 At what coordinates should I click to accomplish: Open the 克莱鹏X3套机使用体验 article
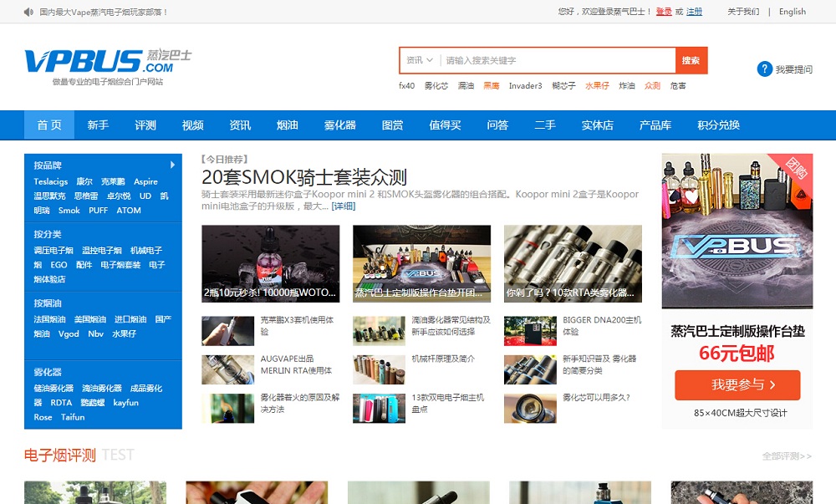click(297, 325)
